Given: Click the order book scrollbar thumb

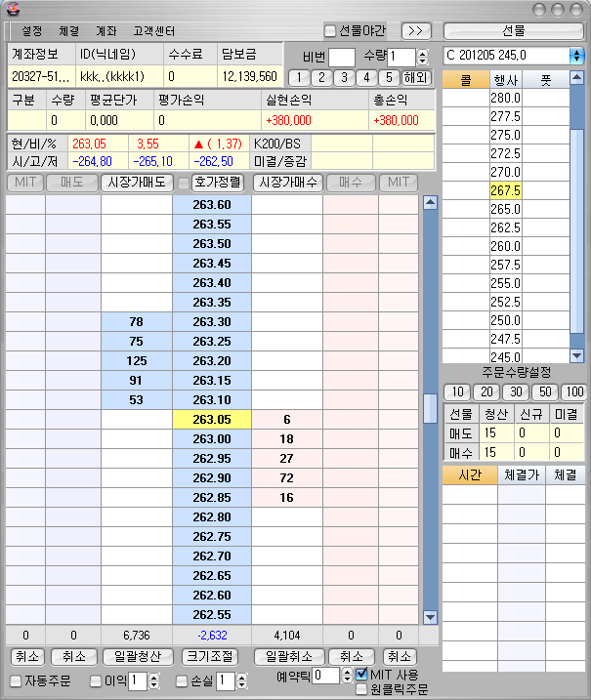Looking at the screenshot, I should pos(430,408).
